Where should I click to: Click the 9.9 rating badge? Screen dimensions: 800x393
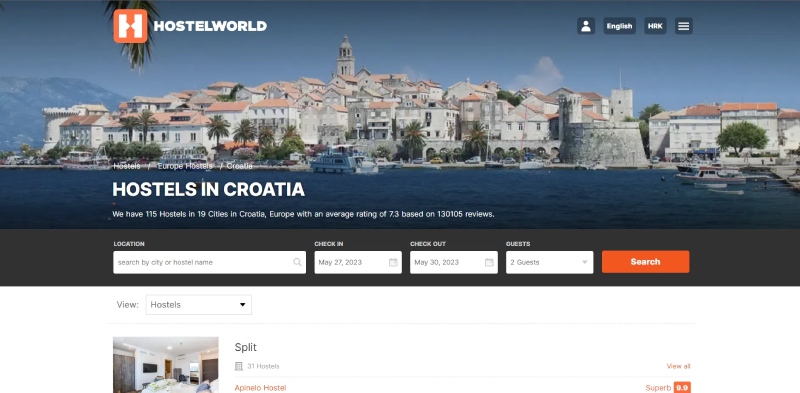click(682, 388)
